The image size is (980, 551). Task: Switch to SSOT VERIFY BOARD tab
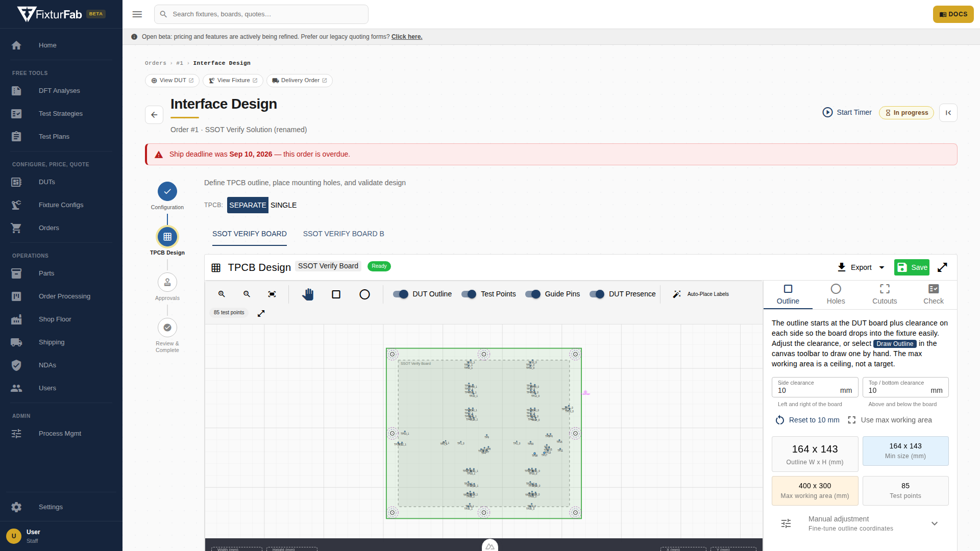250,234
